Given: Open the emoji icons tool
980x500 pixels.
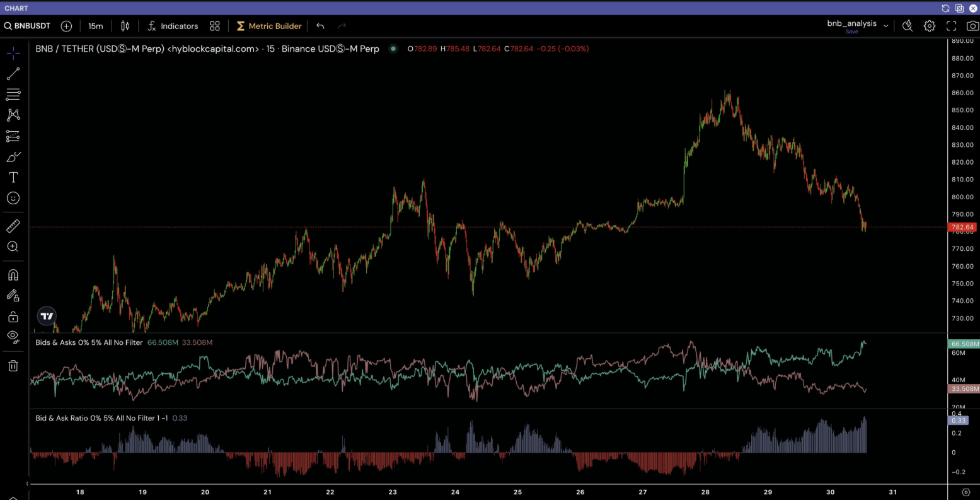Looking at the screenshot, I should [13, 198].
